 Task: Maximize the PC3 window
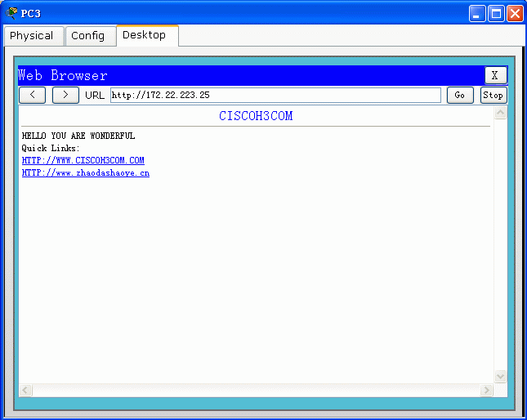point(496,14)
